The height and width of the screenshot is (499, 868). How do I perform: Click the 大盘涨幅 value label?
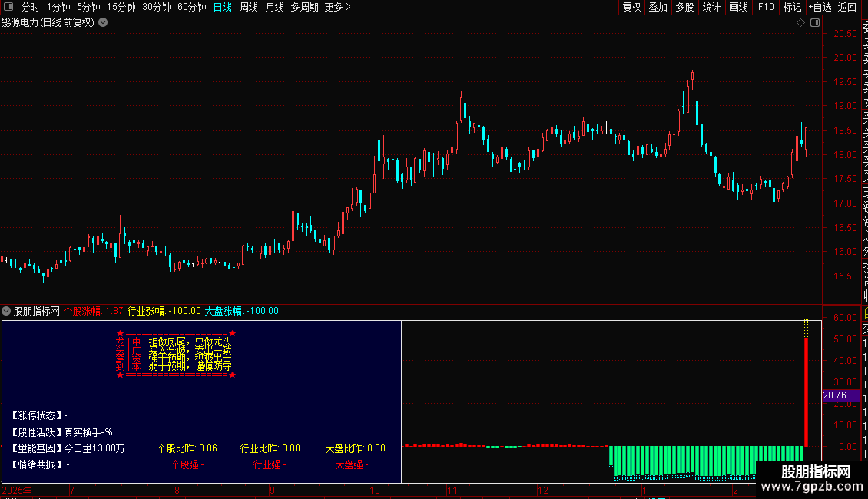point(242,311)
